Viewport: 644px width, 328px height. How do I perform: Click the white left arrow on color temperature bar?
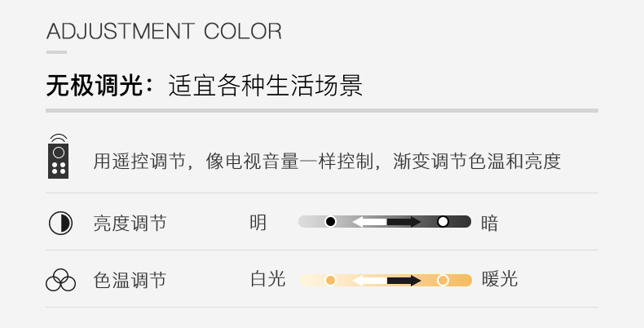coord(369,281)
